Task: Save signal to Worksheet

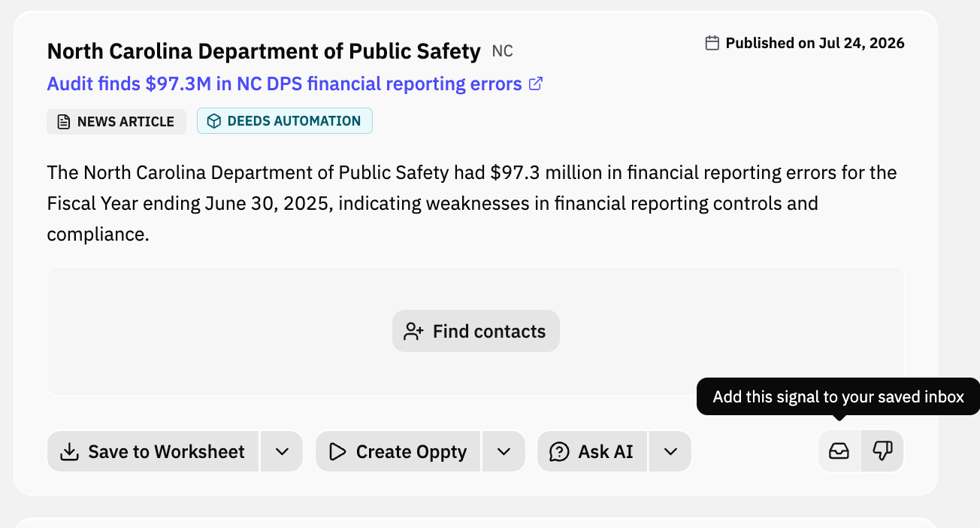Action: tap(153, 451)
